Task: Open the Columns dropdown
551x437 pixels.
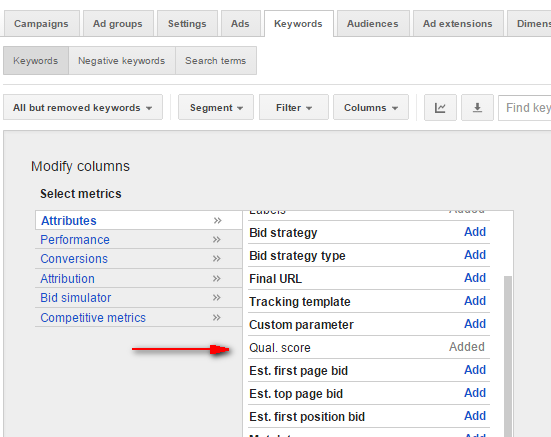Action: (x=371, y=107)
